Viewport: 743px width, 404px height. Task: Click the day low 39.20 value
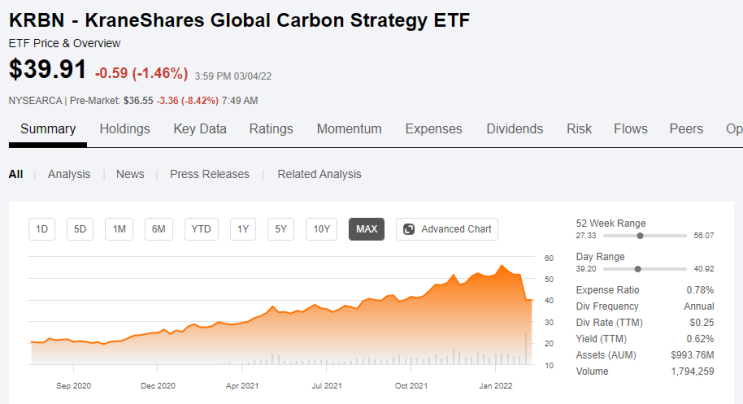[x=586, y=269]
